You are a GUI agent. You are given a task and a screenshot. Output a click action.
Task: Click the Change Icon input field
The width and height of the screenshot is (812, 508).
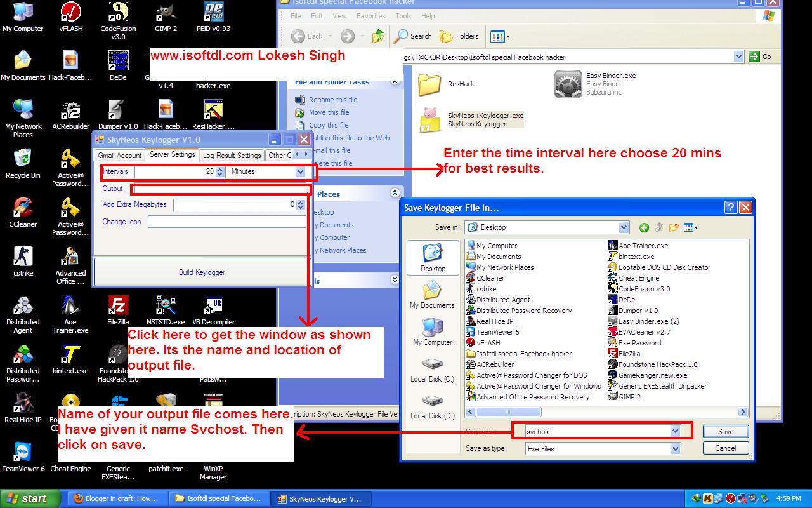pos(226,222)
